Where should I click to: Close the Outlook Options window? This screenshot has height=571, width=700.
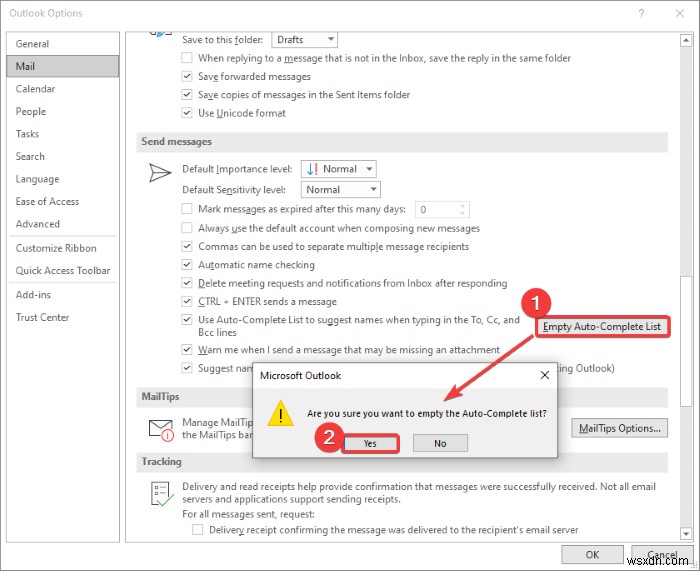tap(679, 13)
